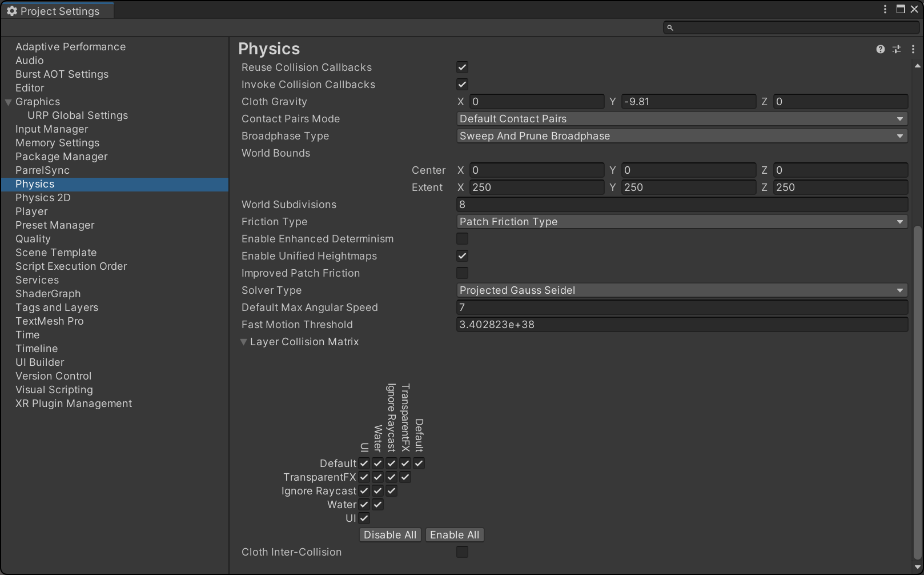
Task: Click scrollbar up arrow in Physics panel
Action: 918,66
